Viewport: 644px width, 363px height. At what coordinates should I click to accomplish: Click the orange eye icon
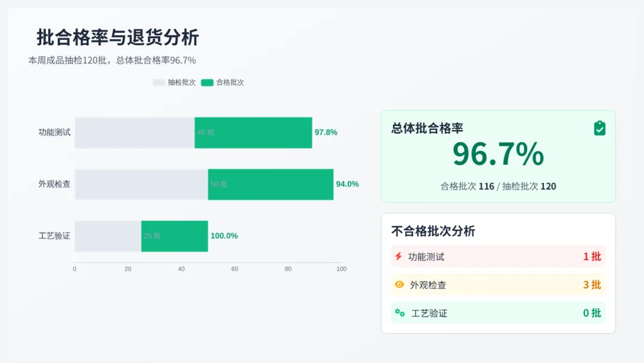tap(399, 285)
